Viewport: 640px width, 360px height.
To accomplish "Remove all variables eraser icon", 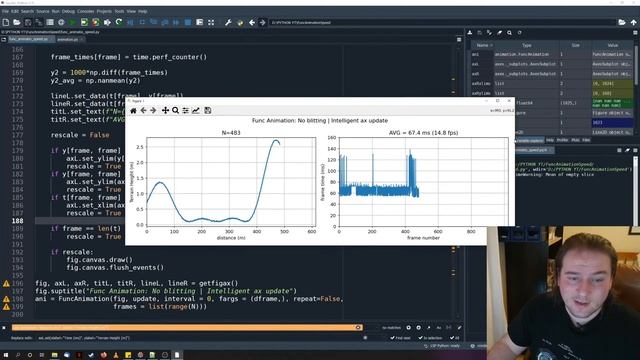I will (500, 33).
